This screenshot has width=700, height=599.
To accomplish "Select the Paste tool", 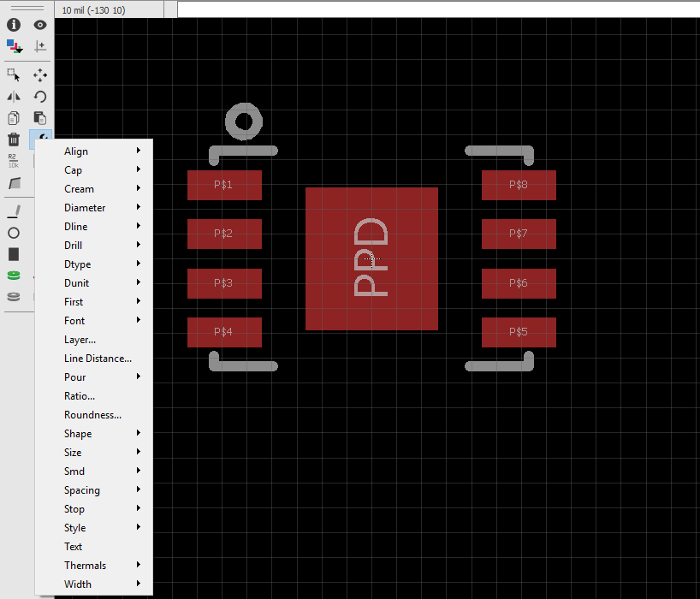I will [x=39, y=118].
